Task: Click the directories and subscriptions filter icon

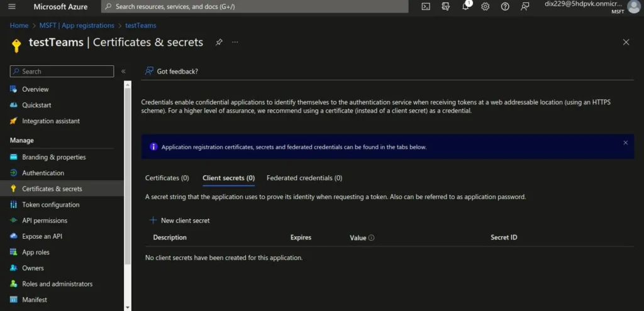Action: [446, 6]
